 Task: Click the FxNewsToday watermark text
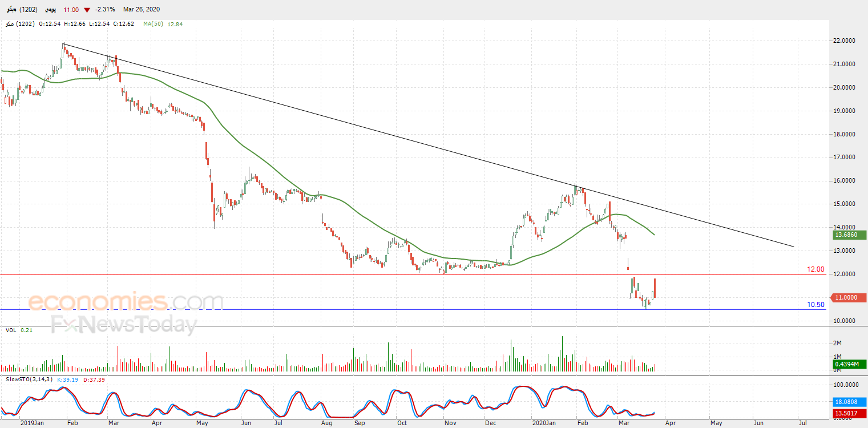pos(123,325)
